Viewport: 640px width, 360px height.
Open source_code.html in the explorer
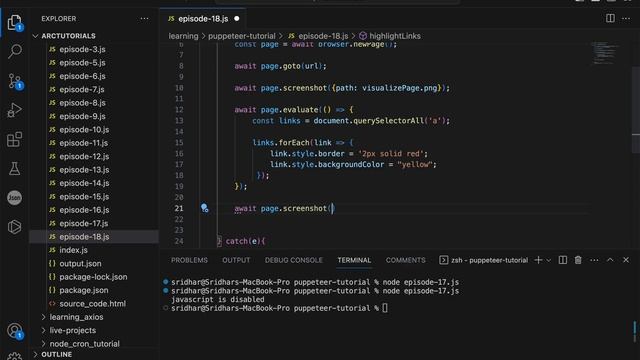(92, 304)
